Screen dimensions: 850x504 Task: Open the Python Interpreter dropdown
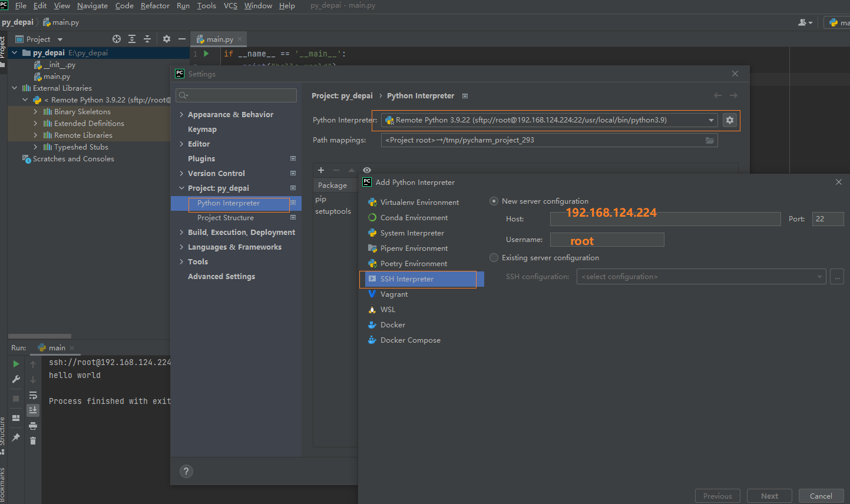pyautogui.click(x=550, y=120)
